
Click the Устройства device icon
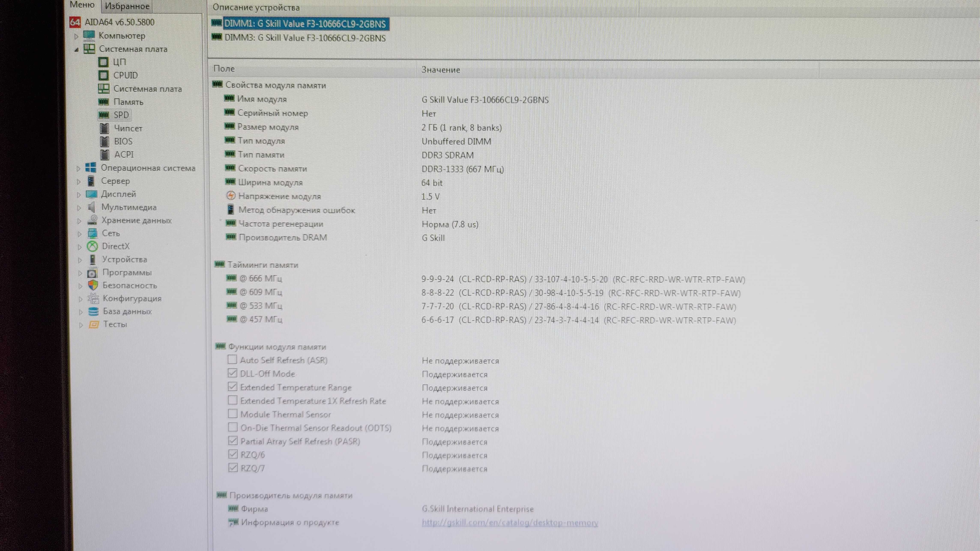[x=93, y=259]
